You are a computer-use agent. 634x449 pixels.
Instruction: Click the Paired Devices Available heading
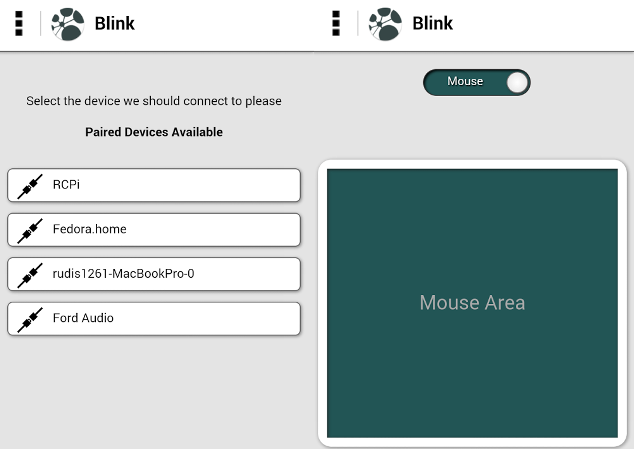(x=154, y=132)
